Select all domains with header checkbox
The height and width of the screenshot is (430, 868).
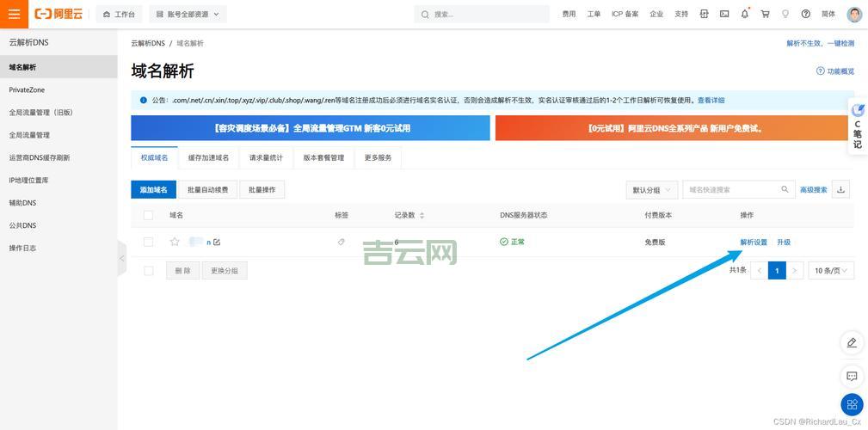[x=148, y=215]
